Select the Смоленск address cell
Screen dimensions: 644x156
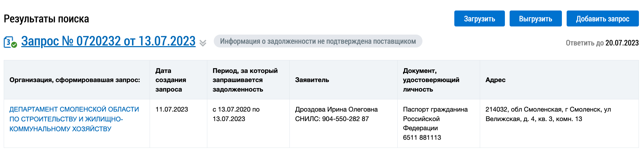pyautogui.click(x=548, y=114)
